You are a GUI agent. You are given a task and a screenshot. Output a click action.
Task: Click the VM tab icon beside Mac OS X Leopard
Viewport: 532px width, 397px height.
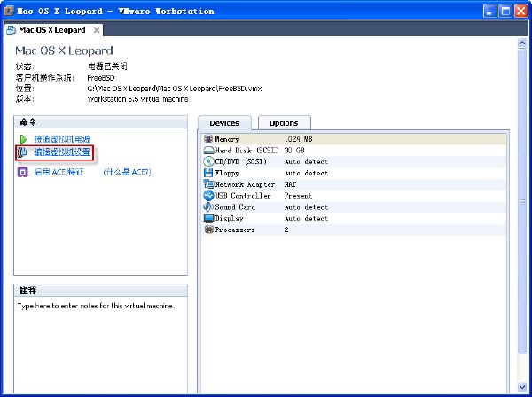coord(12,30)
